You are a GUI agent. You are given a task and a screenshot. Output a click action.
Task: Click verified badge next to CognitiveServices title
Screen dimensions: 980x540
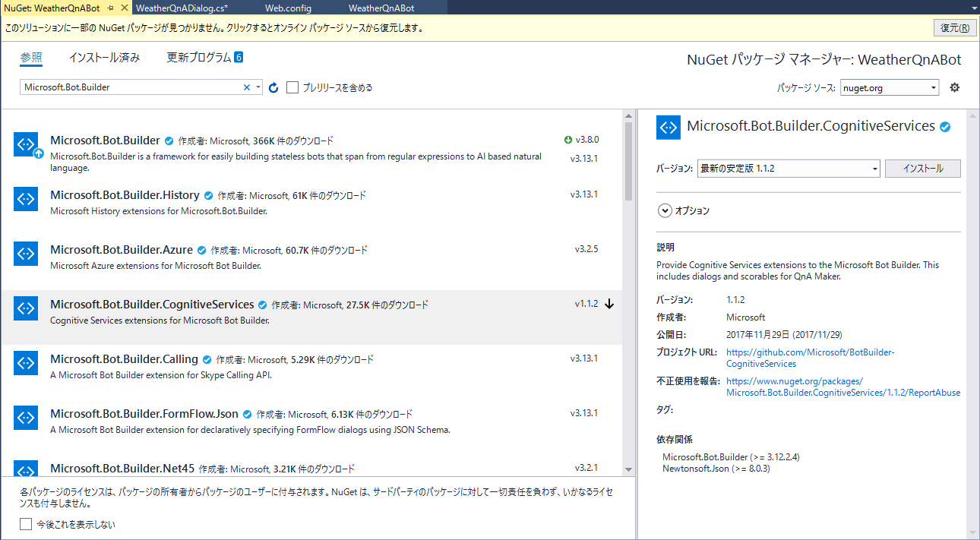[945, 127]
